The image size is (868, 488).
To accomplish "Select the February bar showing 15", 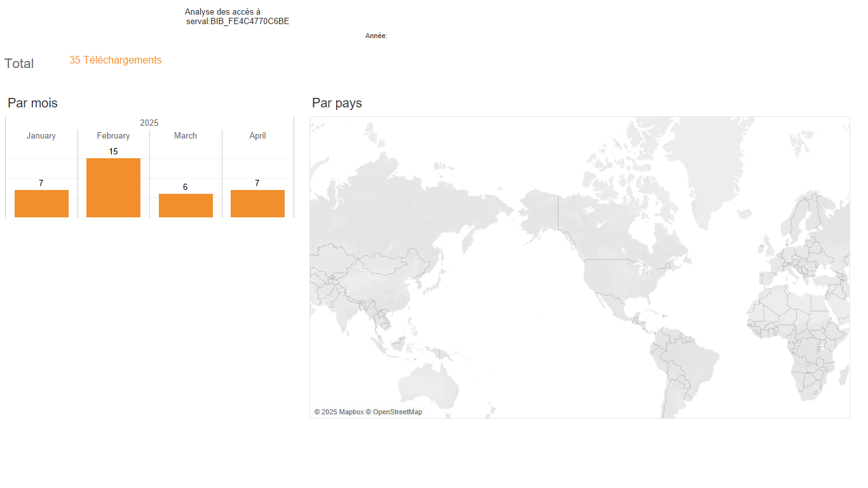I will tap(113, 187).
